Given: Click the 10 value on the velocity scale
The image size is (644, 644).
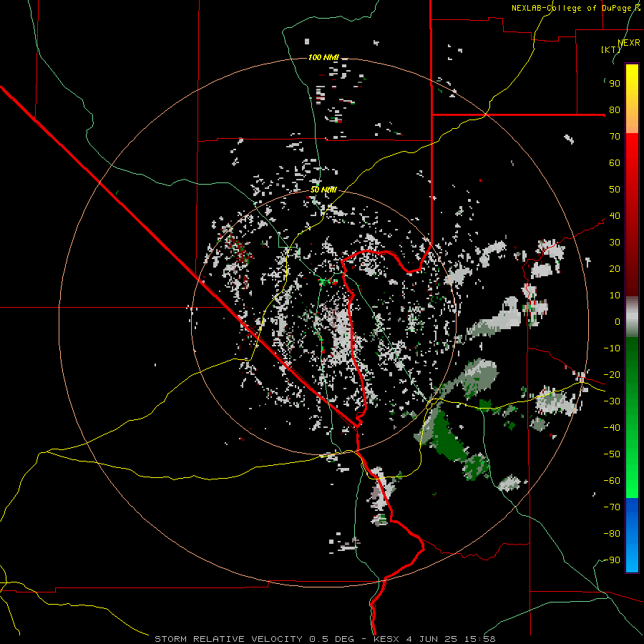Looking at the screenshot, I should pos(615,296).
